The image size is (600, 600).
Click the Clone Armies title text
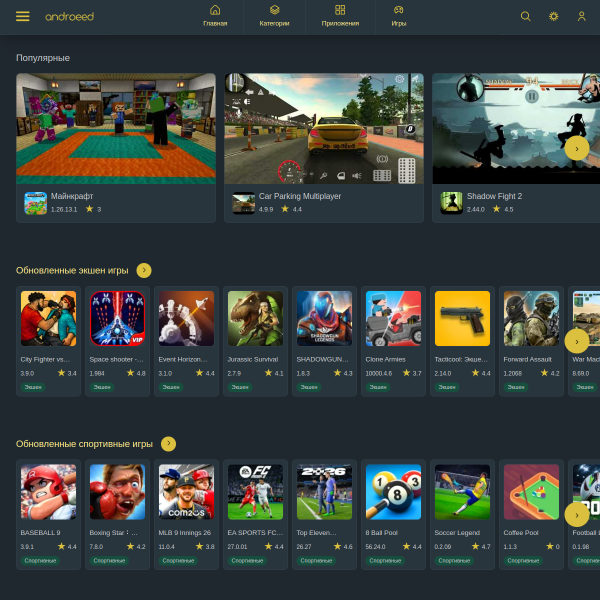point(385,359)
